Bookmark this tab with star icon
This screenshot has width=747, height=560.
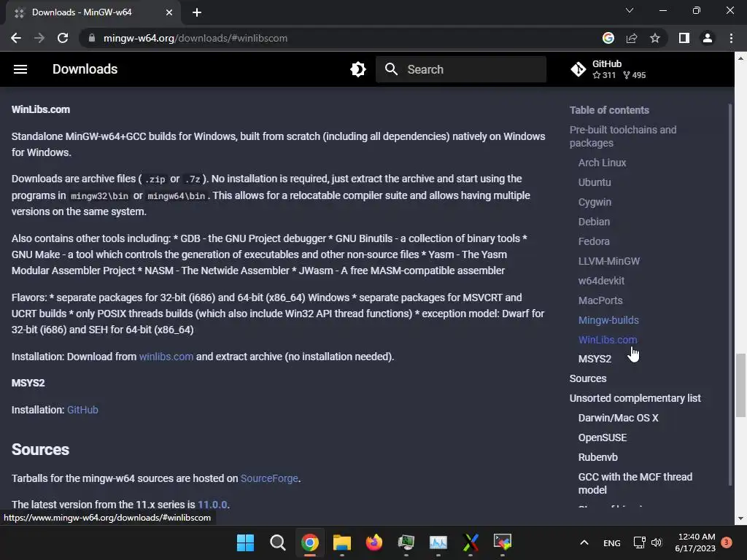(655, 38)
